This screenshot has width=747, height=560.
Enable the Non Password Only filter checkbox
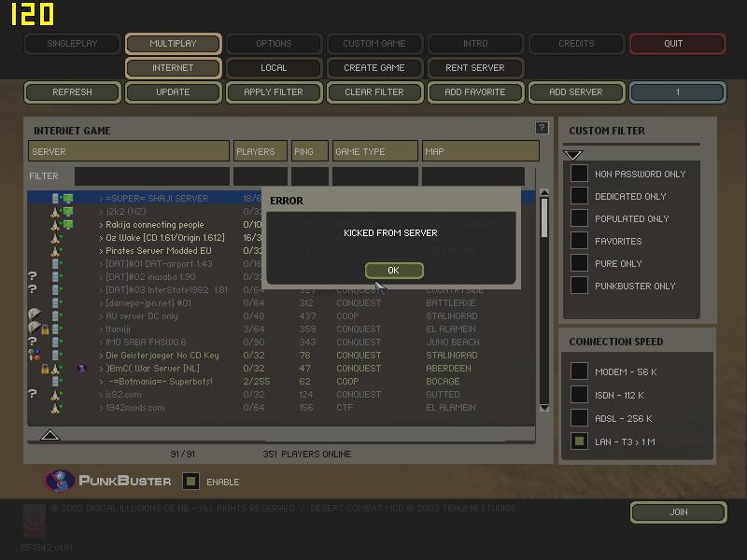[579, 174]
